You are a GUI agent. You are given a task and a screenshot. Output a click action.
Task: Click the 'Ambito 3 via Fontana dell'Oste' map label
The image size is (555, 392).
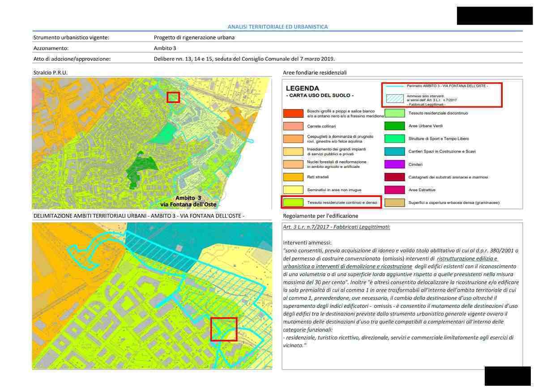click(188, 201)
